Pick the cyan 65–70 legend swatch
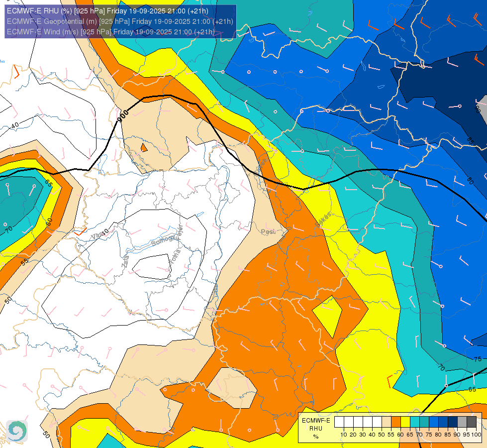 (x=415, y=422)
